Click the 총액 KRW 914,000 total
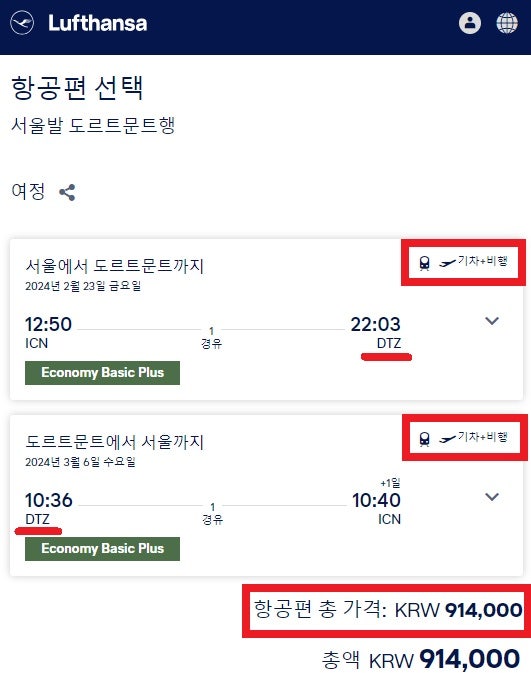 (x=421, y=659)
